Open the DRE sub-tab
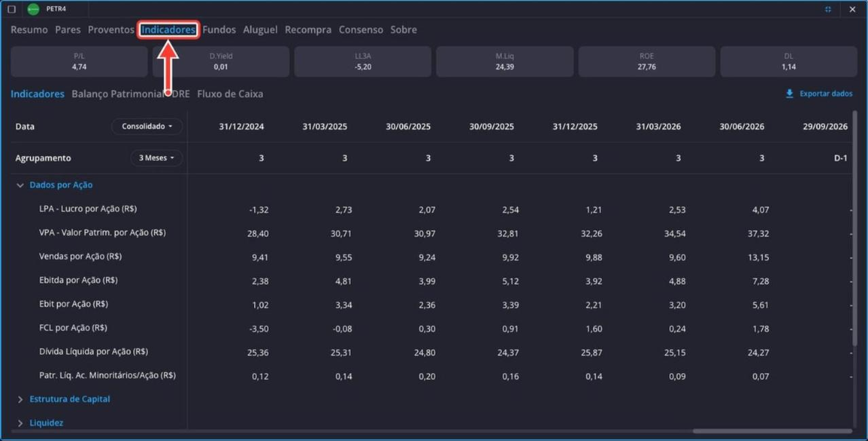The height and width of the screenshot is (441, 868). click(x=181, y=94)
